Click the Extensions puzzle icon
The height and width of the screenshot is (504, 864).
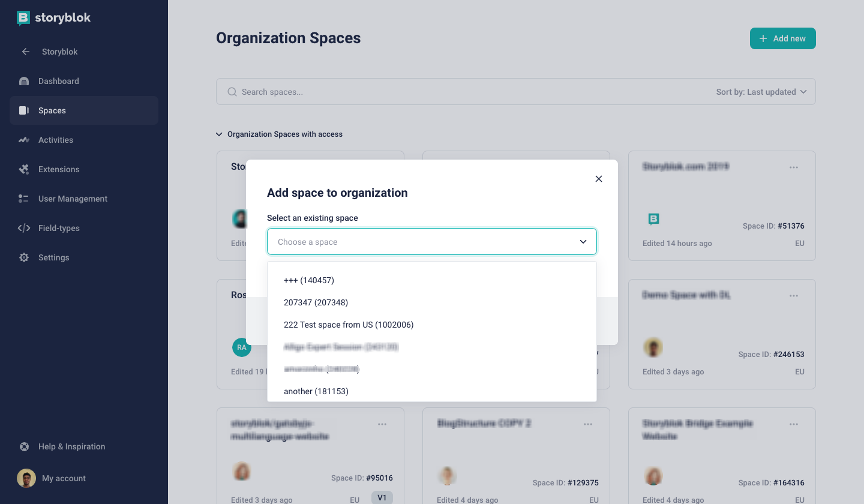click(x=24, y=169)
